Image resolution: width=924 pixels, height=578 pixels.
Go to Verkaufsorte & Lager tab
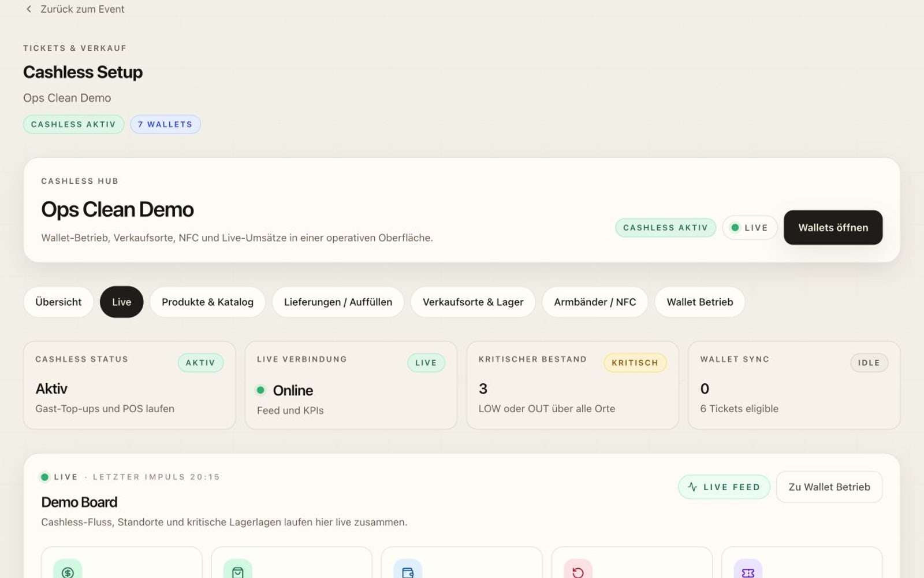coord(473,302)
